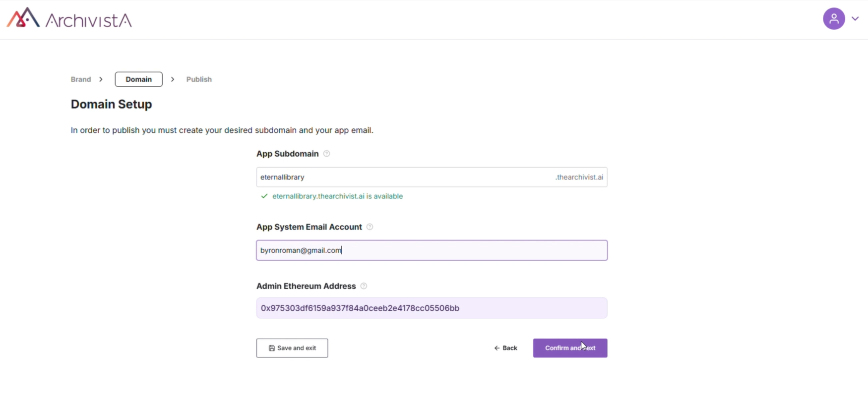Open the user profile avatar

click(x=834, y=19)
